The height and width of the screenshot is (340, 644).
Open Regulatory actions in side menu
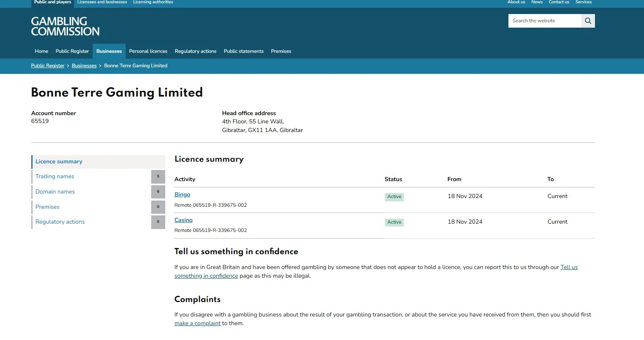[60, 222]
